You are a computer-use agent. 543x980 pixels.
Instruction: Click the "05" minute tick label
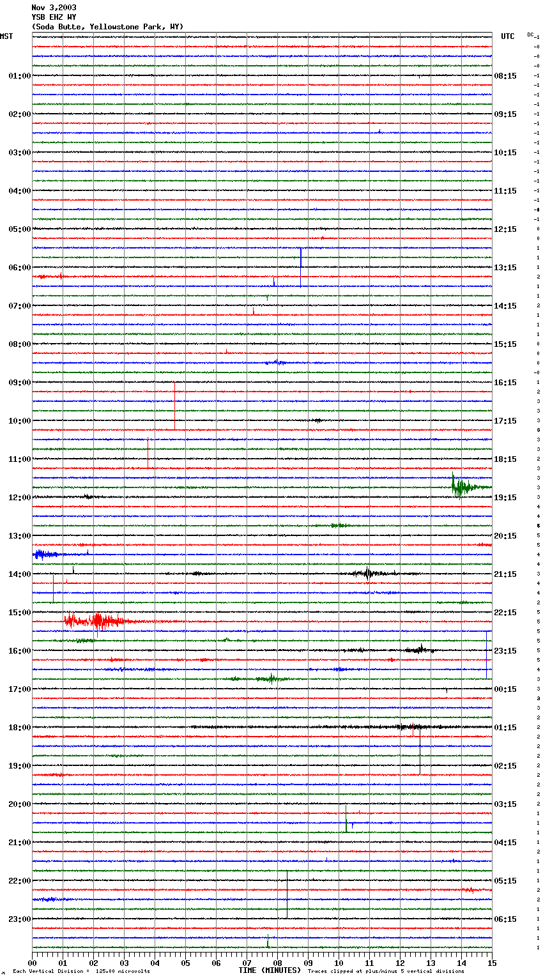coord(185,963)
